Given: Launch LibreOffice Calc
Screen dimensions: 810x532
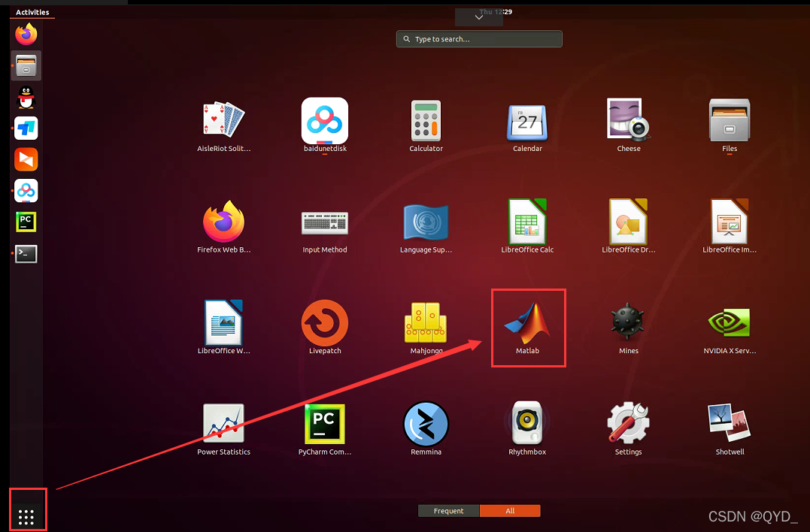Looking at the screenshot, I should point(527,220).
